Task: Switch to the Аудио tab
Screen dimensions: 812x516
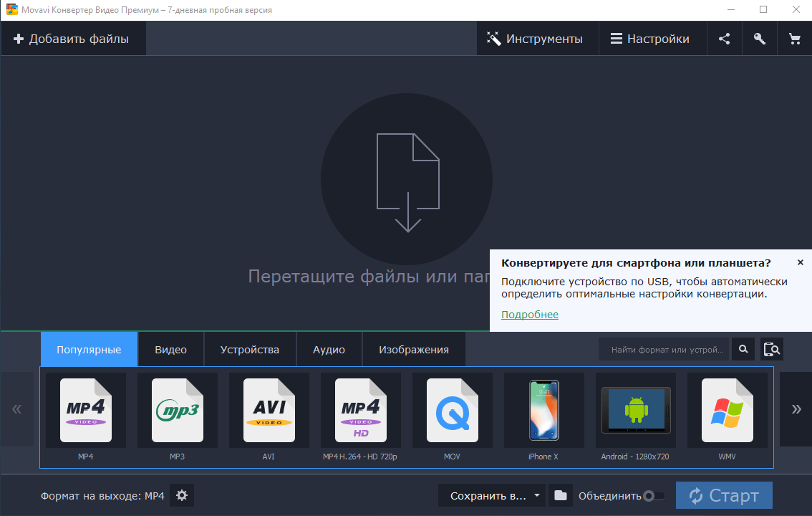Action: [x=329, y=350]
